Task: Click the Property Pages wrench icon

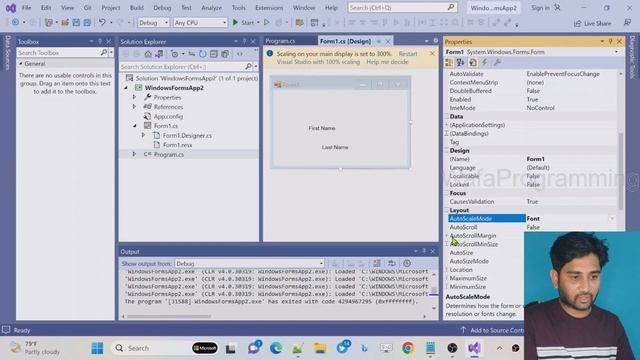Action: tap(497, 62)
